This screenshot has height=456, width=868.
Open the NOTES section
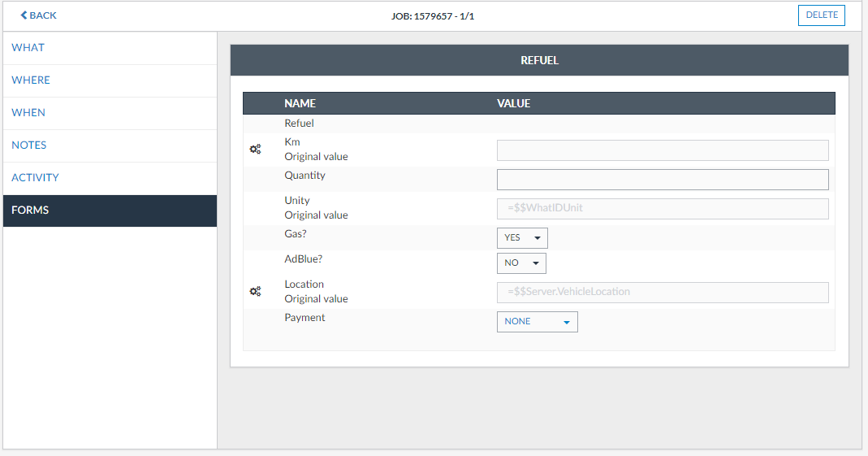click(x=29, y=145)
